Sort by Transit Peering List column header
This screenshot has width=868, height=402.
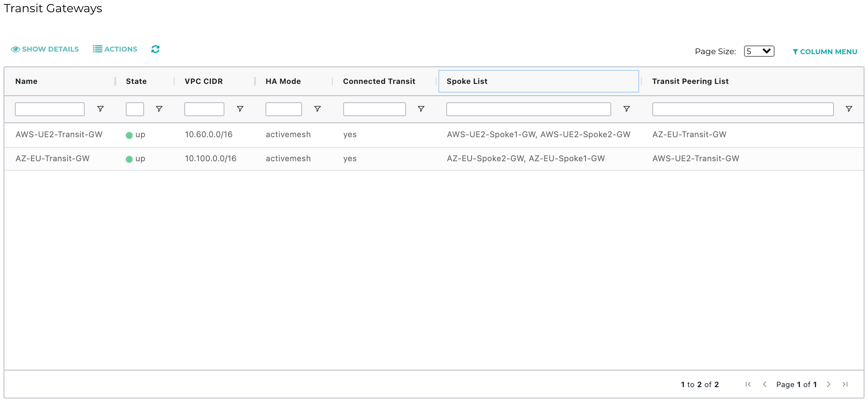[690, 81]
